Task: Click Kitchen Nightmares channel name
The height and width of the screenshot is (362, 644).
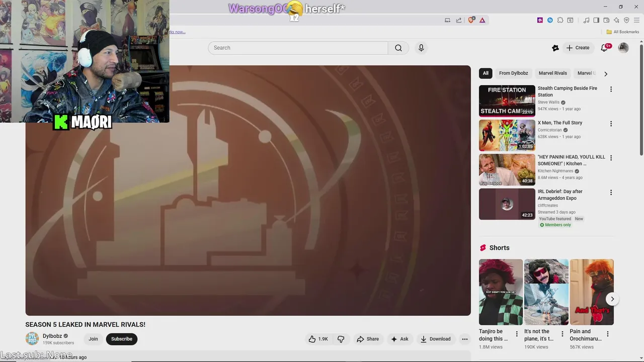Action: click(555, 171)
